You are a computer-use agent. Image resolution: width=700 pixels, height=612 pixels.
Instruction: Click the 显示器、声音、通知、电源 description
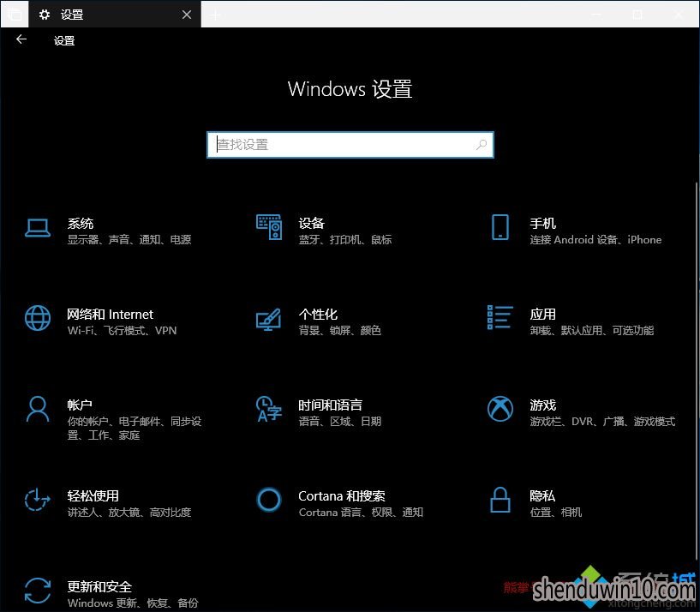click(x=129, y=240)
